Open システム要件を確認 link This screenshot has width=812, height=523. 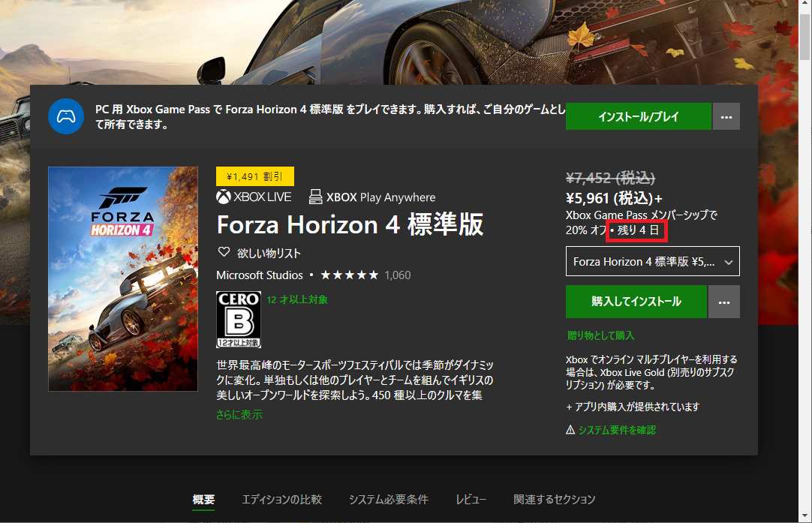click(617, 430)
